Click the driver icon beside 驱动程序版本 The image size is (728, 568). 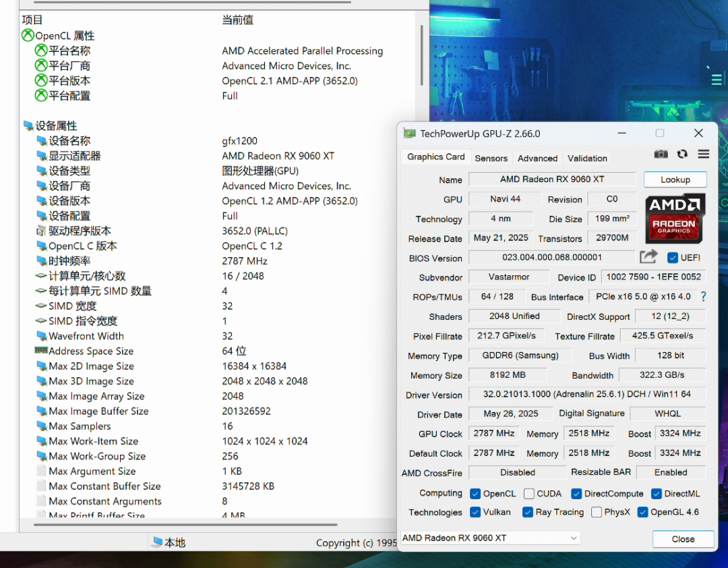pyautogui.click(x=41, y=231)
